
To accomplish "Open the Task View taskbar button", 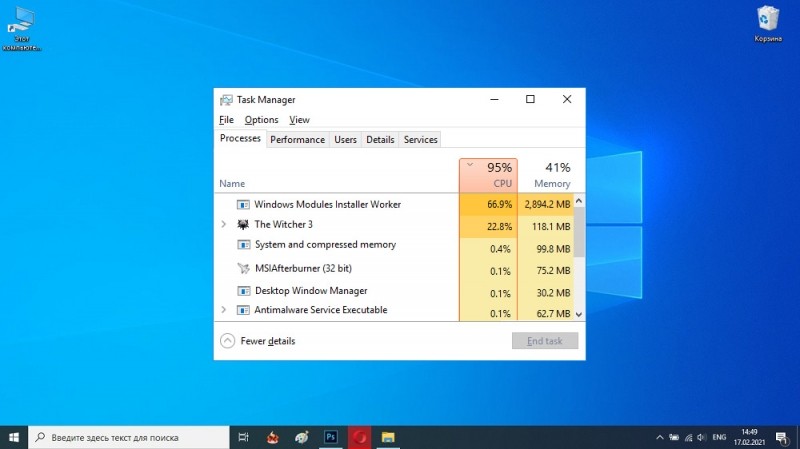I will [244, 437].
